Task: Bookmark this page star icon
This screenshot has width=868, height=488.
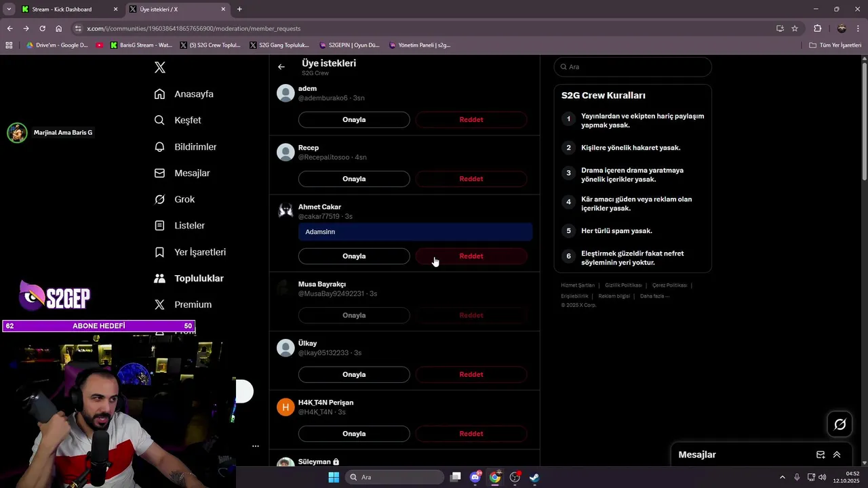Action: (x=795, y=28)
